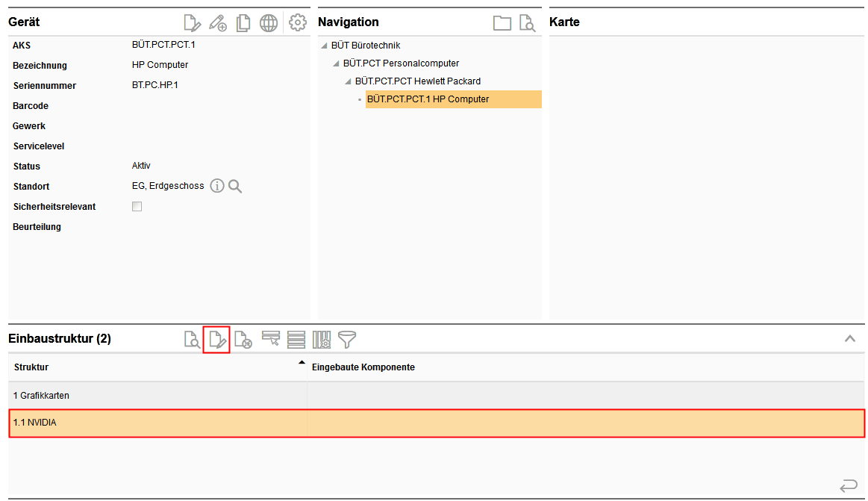Collapse the BÜT.PCT Personalcomputer node
Screen dimensions: 868x501
click(x=336, y=63)
